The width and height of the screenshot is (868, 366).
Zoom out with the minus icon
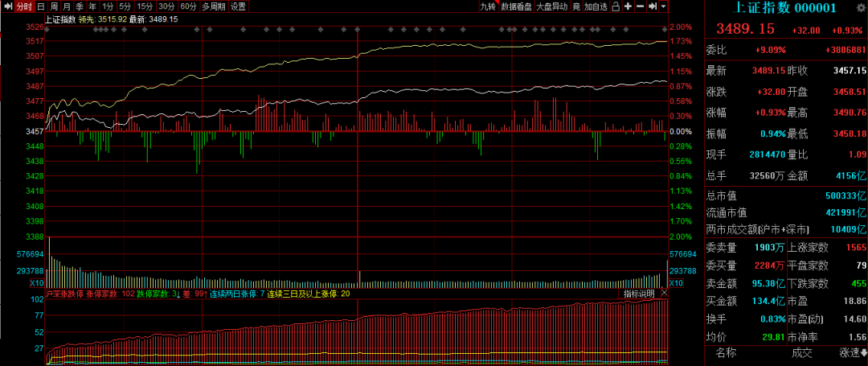click(641, 6)
